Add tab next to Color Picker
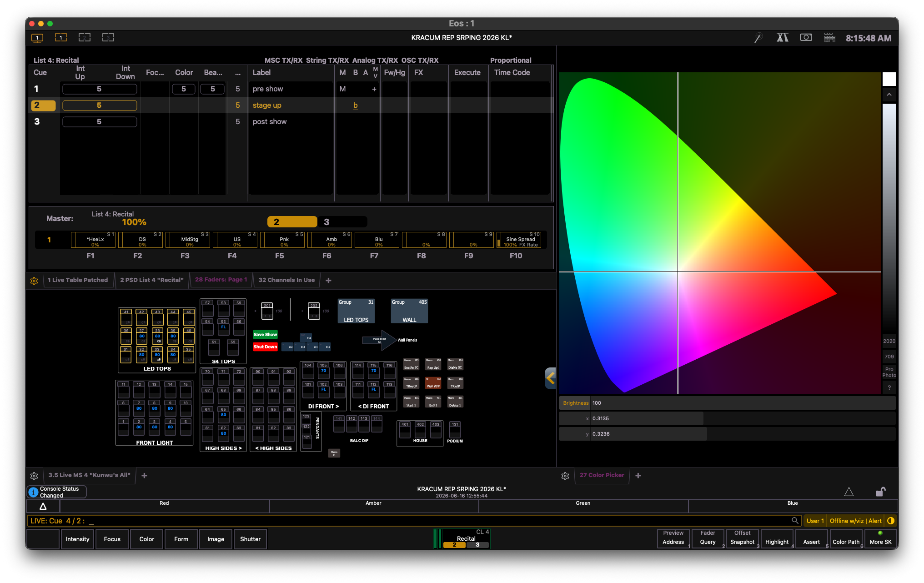 tap(638, 476)
